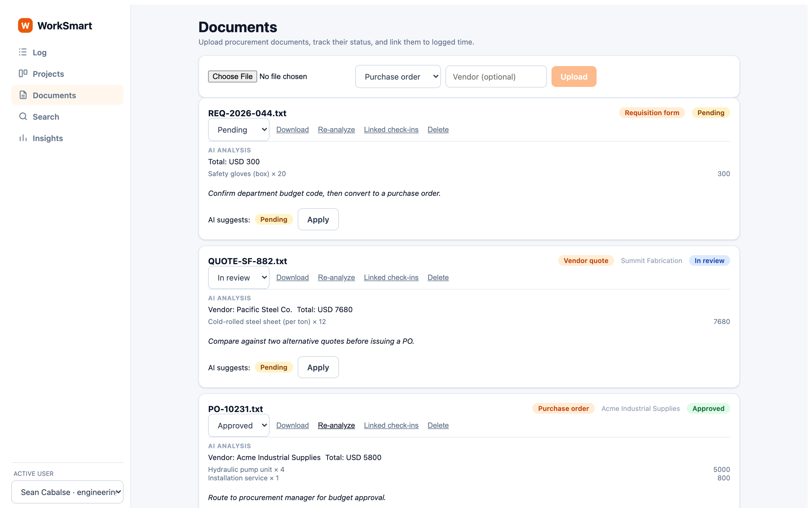View linked check-ins for PO-10231.txt
Viewport: 812px width, 508px height.
pos(391,425)
